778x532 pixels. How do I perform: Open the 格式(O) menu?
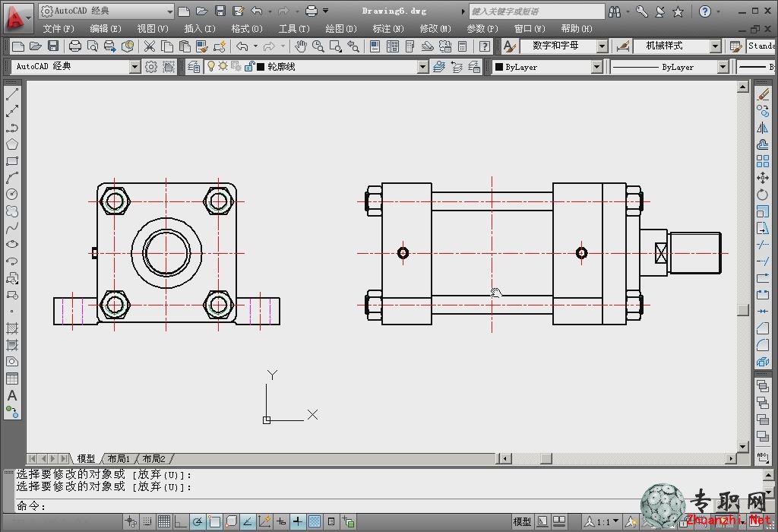point(247,29)
